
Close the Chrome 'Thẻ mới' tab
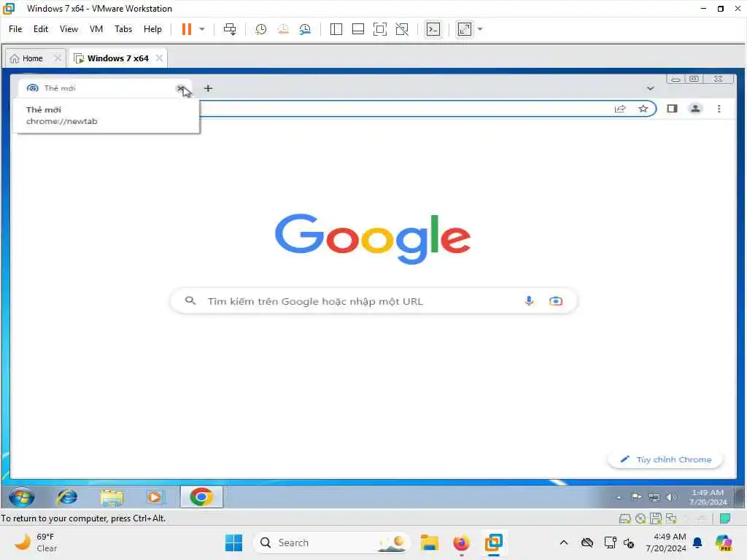[180, 88]
